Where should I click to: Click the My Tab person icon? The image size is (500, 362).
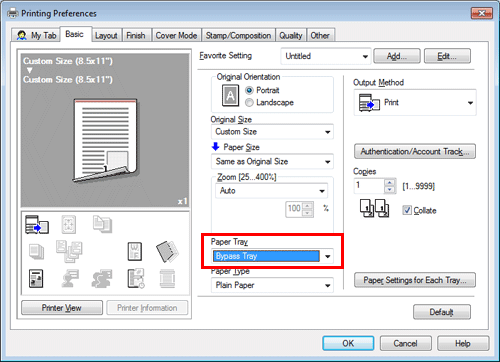[x=22, y=35]
